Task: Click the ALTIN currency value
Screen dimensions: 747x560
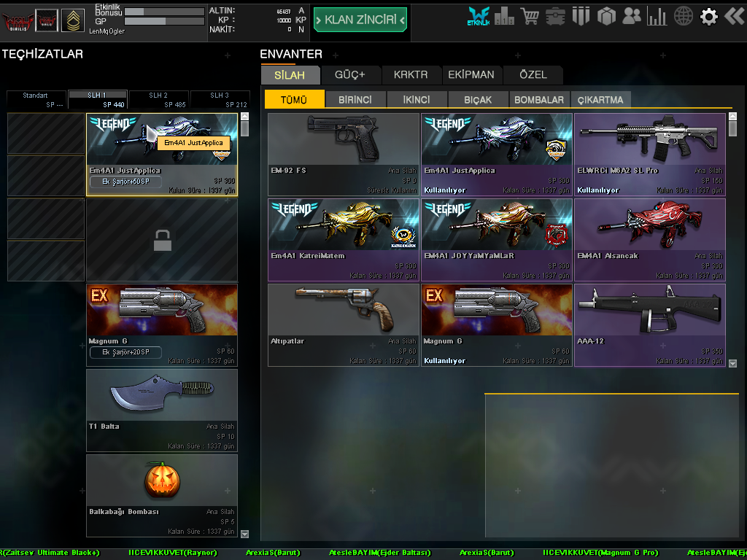Action: point(284,12)
